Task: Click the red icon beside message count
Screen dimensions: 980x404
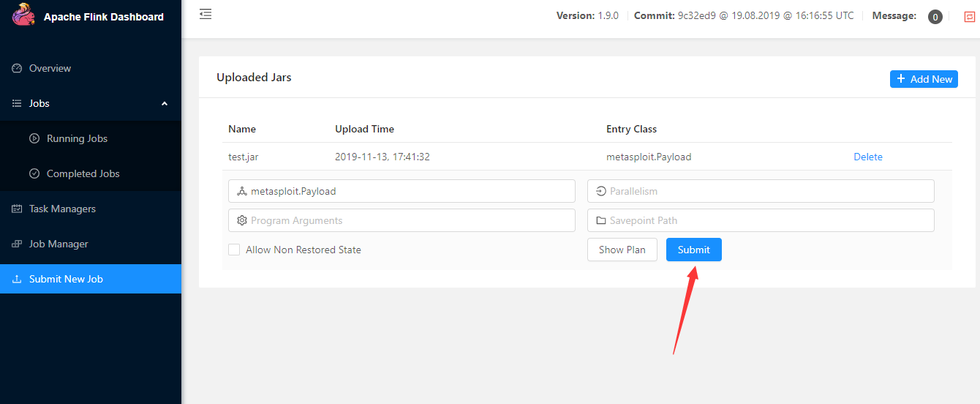Action: (x=970, y=17)
